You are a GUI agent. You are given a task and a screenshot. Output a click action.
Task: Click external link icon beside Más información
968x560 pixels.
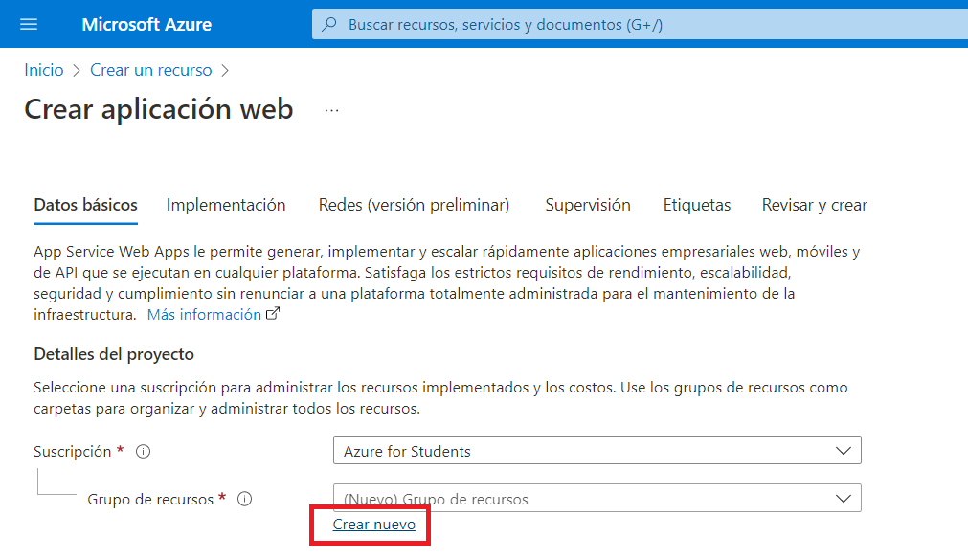tap(273, 314)
